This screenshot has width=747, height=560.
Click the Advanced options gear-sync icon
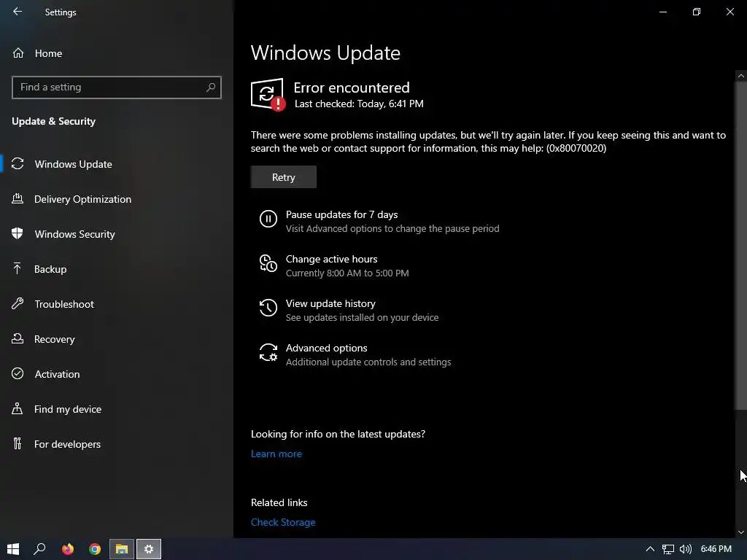268,352
